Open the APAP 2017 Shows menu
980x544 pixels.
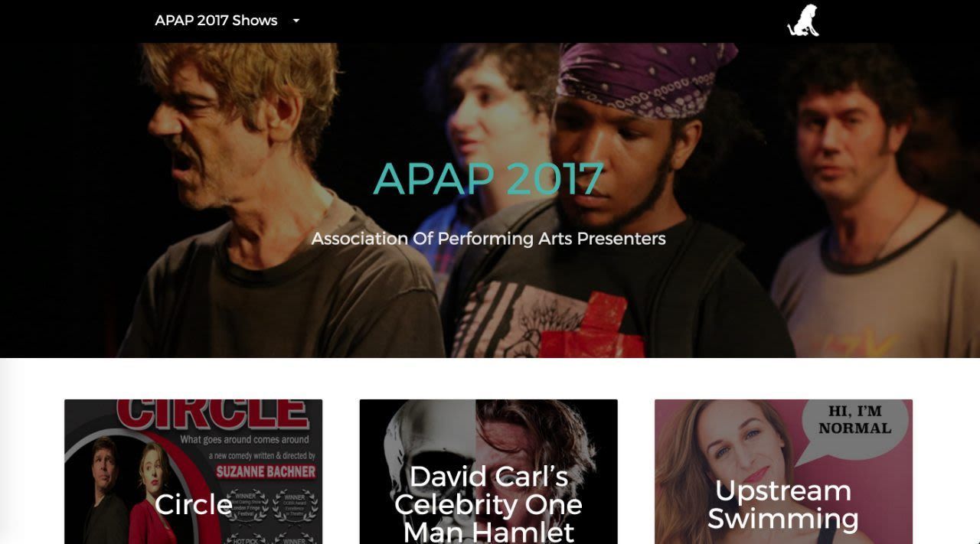(x=216, y=21)
